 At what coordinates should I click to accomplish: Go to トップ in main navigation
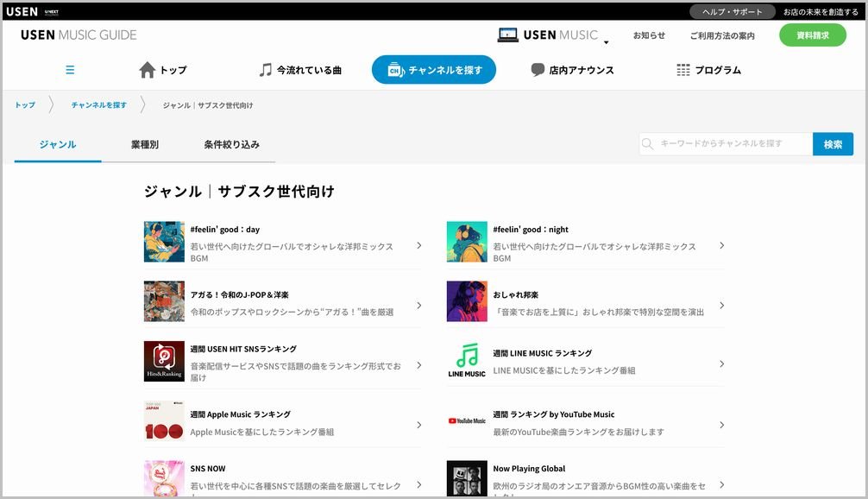(x=163, y=70)
